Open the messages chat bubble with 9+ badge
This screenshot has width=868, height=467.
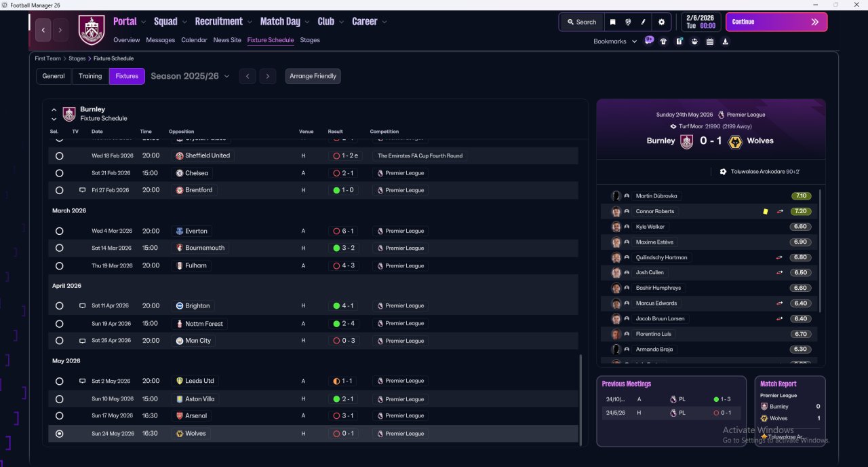tap(649, 41)
